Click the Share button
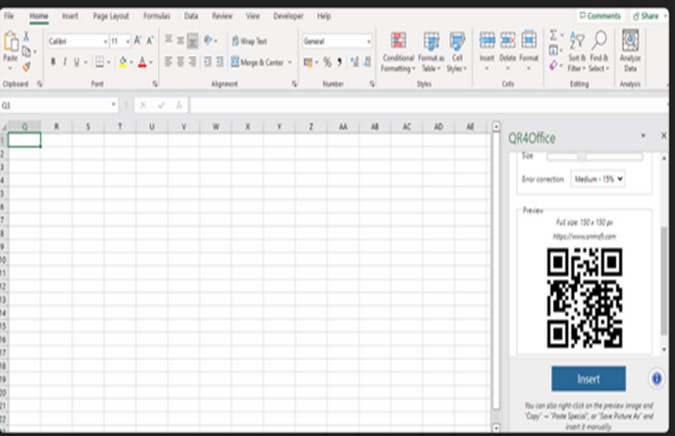This screenshot has width=675, height=436. (646, 16)
